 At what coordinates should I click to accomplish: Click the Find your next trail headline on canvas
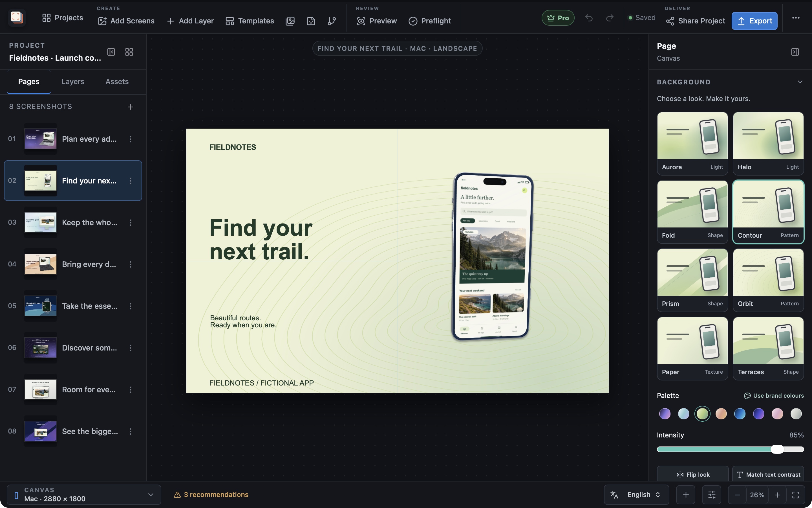(261, 240)
